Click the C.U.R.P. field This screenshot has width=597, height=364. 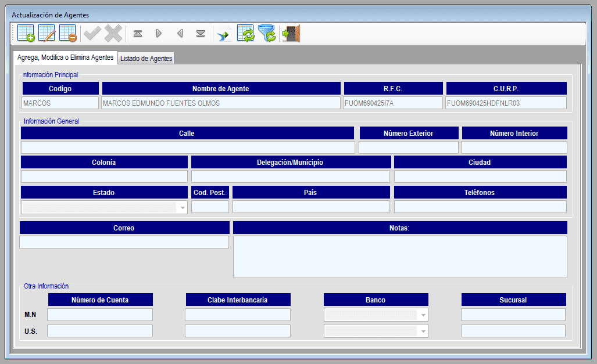(506, 103)
